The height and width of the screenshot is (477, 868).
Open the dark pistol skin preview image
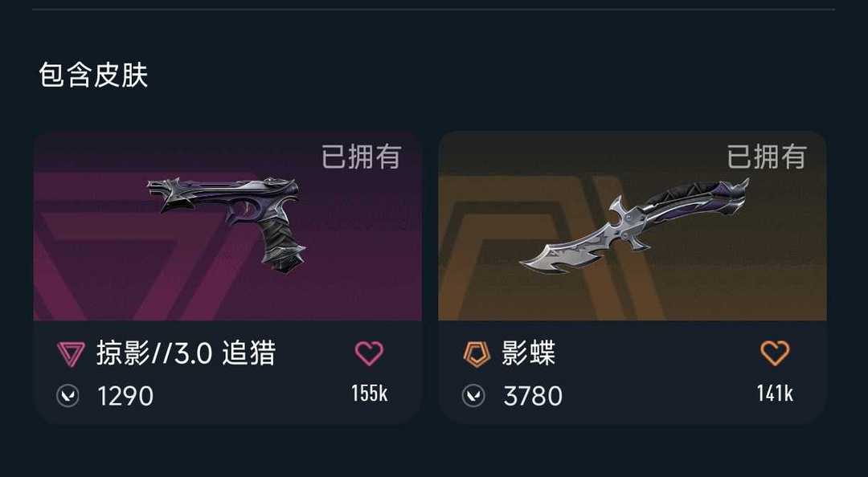227,224
